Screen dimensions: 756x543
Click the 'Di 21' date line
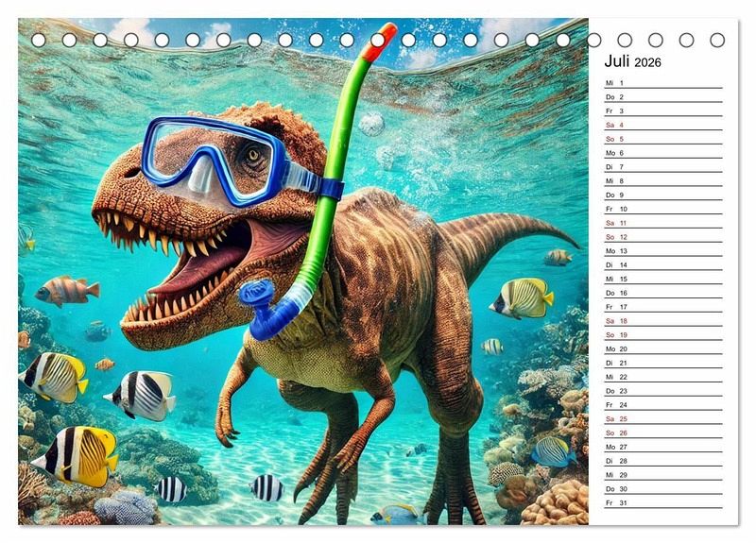click(663, 363)
